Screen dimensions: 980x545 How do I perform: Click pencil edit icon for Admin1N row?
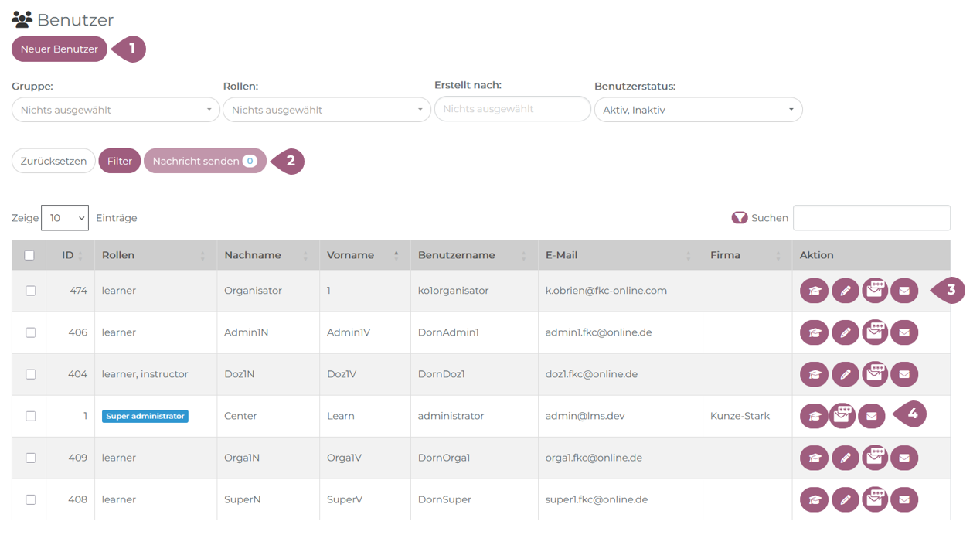click(845, 332)
